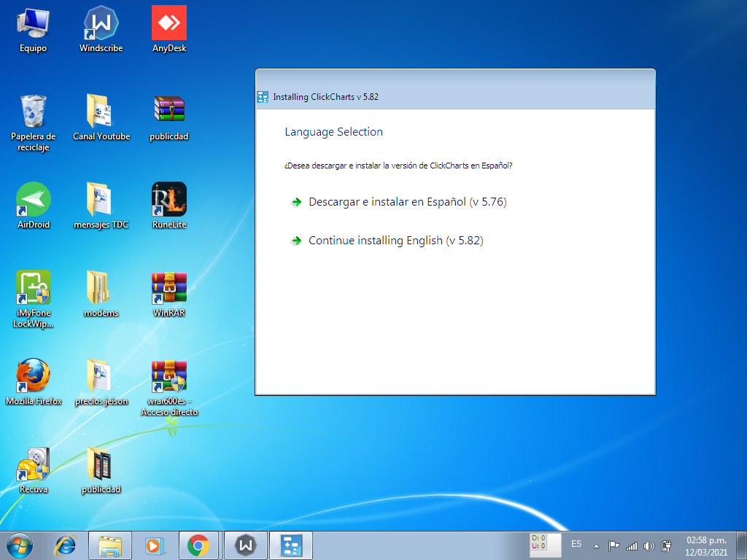Click D: 0 U: 0 network meter
Viewport: 747px width, 560px height.
tap(546, 545)
